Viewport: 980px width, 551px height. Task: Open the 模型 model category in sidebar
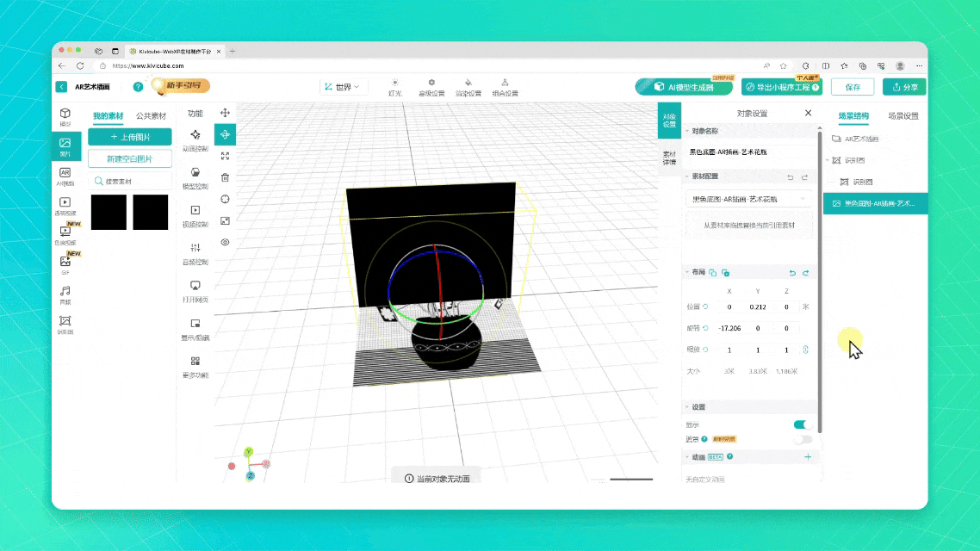(x=65, y=116)
